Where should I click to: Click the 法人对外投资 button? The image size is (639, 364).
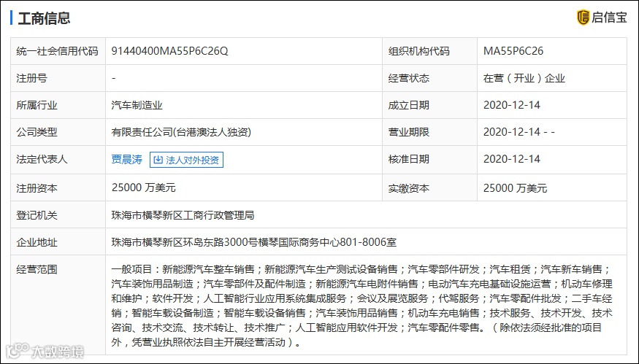(x=187, y=160)
